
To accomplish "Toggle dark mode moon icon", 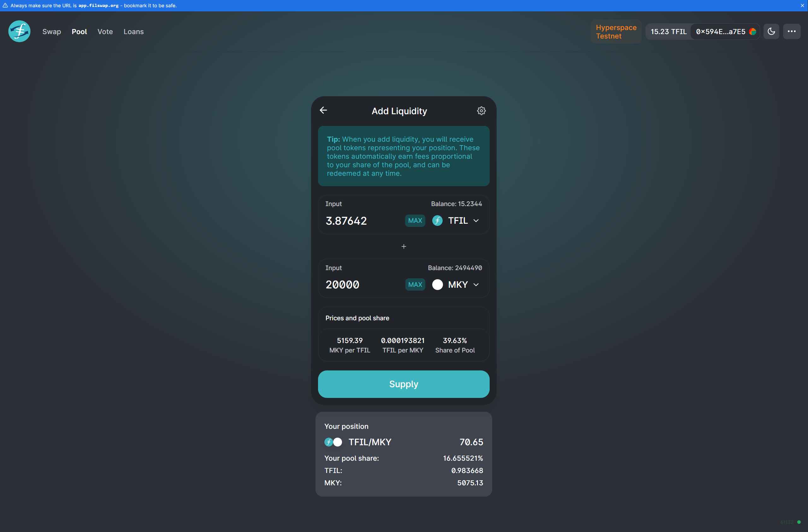I will click(x=771, y=32).
